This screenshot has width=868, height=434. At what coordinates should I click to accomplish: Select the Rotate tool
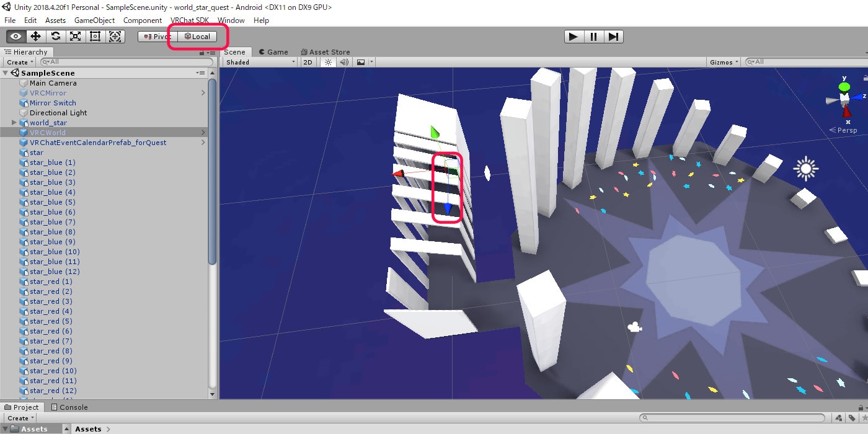tap(55, 36)
